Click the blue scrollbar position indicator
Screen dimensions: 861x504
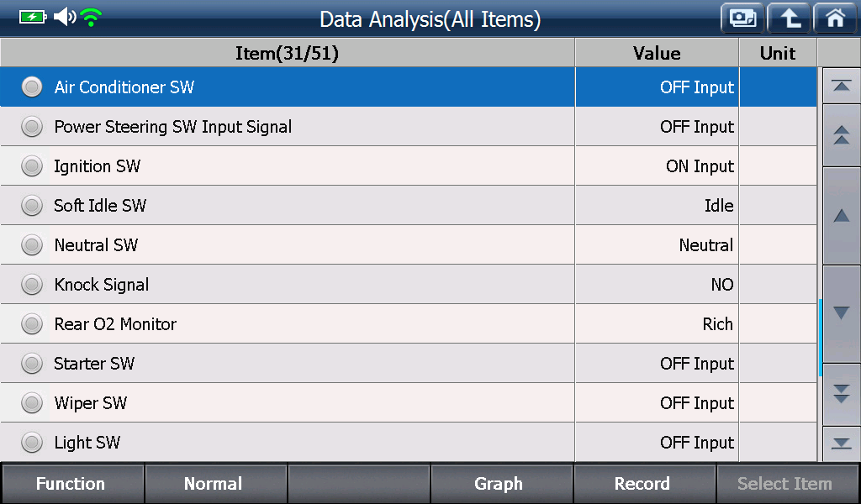(820, 338)
